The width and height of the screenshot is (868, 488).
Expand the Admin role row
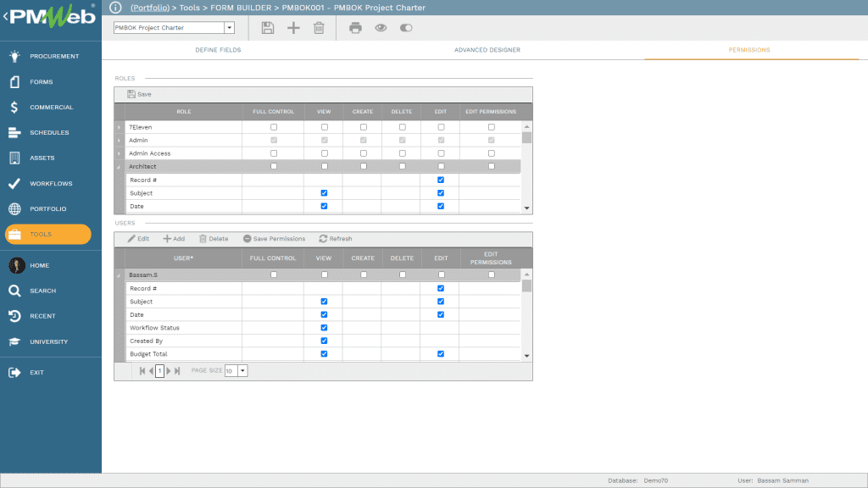pos(119,141)
